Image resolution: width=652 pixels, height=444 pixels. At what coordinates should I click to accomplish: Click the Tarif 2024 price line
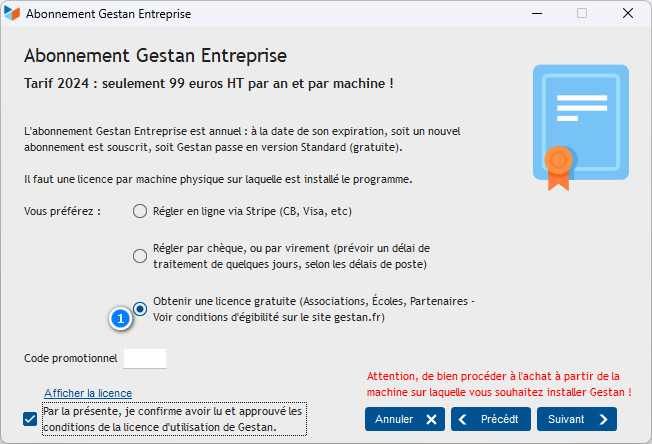point(208,82)
